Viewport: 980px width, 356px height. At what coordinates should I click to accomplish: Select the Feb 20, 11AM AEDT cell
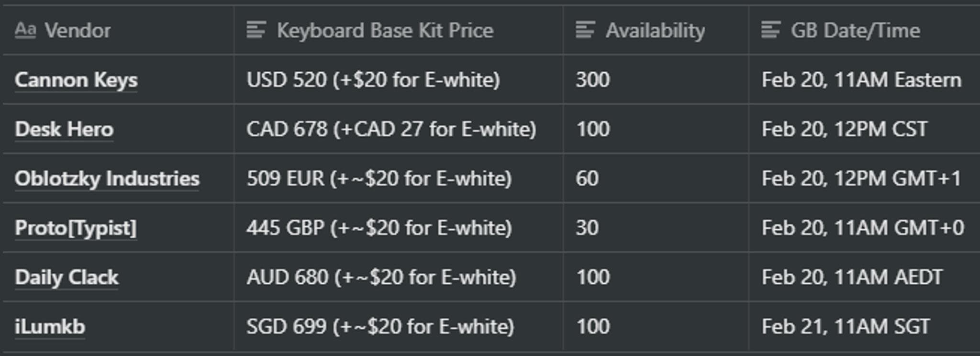(852, 277)
